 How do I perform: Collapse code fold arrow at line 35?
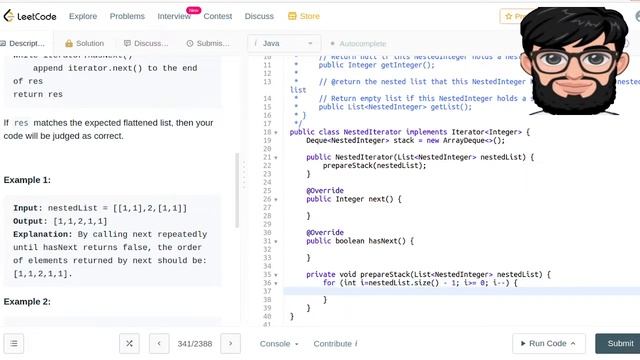point(276,275)
